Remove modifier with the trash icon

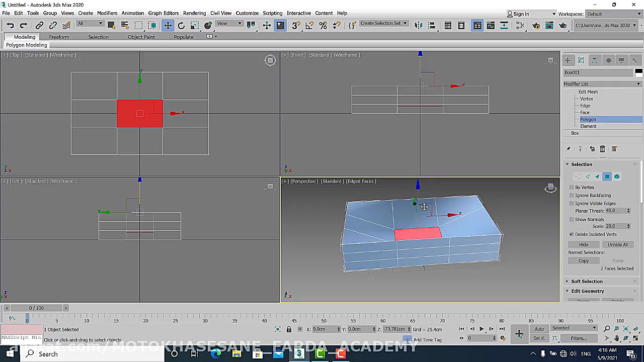coord(602,149)
